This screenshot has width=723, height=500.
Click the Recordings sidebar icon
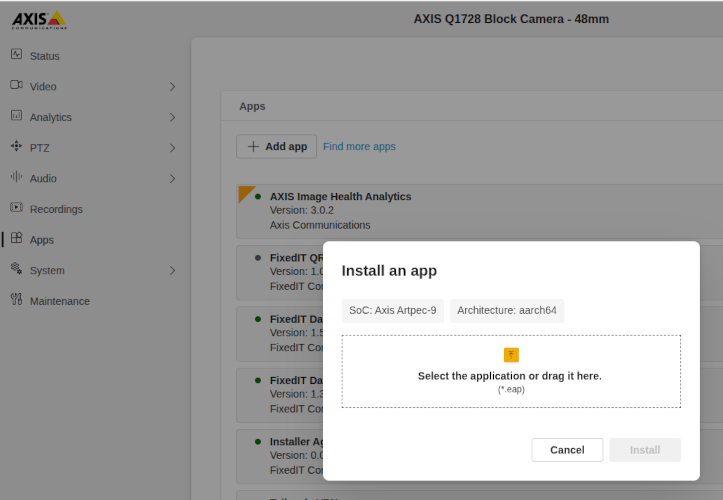tap(17, 208)
